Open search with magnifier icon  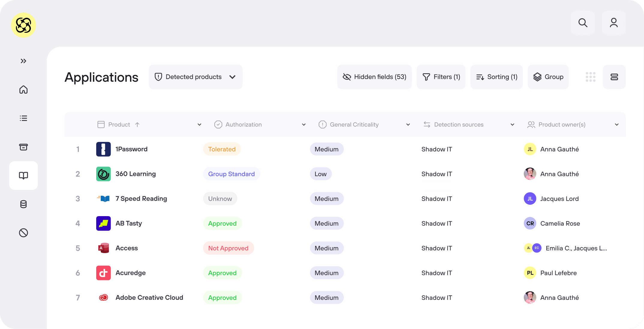pos(583,23)
